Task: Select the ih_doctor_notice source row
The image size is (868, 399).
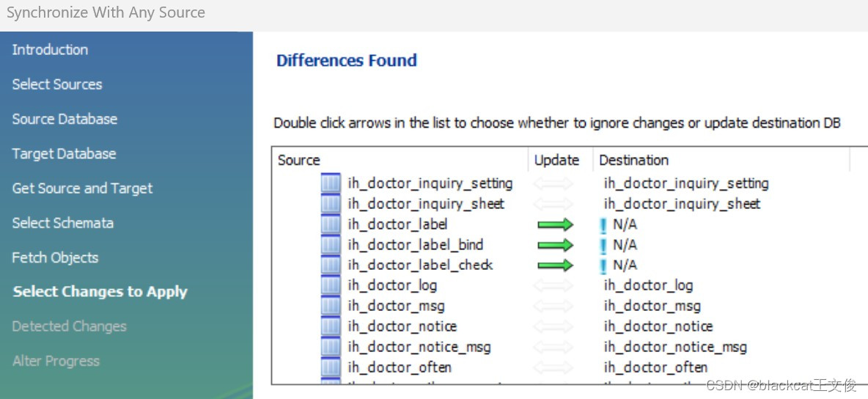Action: pyautogui.click(x=402, y=326)
